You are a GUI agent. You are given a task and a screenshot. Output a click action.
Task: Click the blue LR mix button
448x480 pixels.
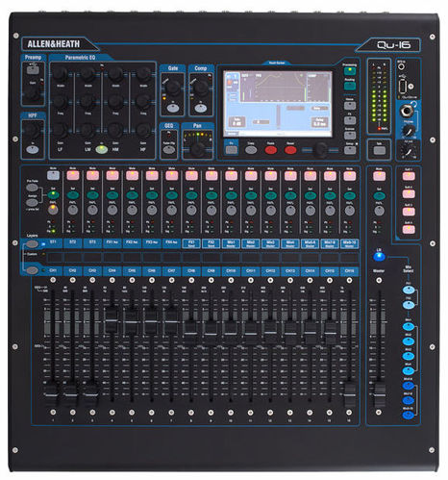point(379,257)
